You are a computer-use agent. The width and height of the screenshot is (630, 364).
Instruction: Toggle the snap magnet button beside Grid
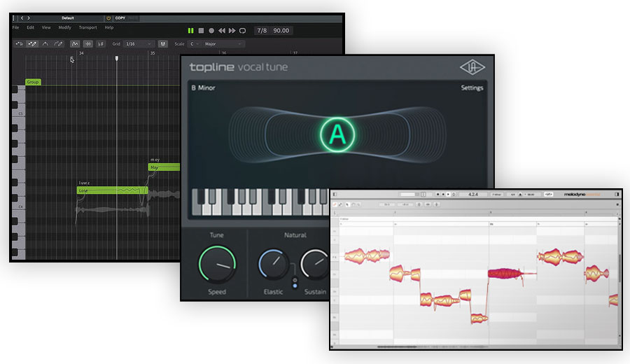pos(162,44)
